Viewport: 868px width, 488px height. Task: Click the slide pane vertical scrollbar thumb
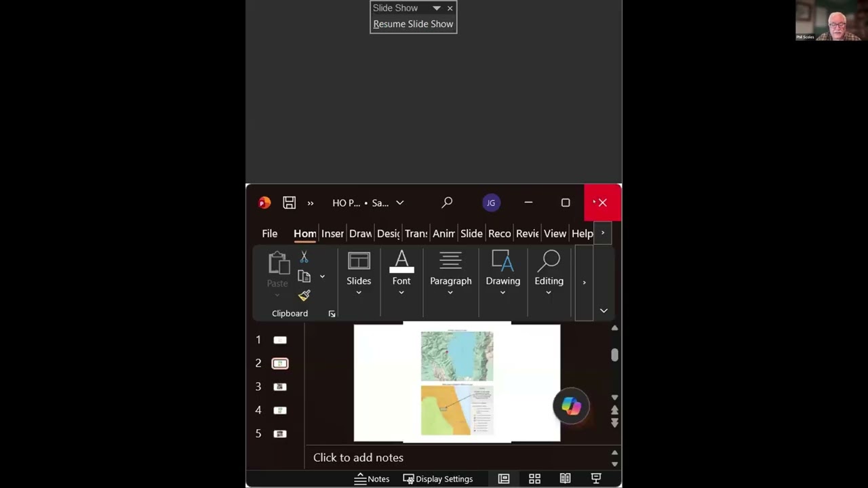tap(614, 355)
